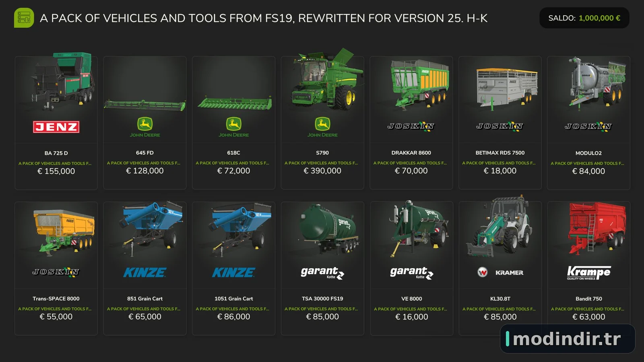The width and height of the screenshot is (644, 362).
Task: Click the Joskin logo on the DRAKKAR 8600 card
Action: coord(411,126)
